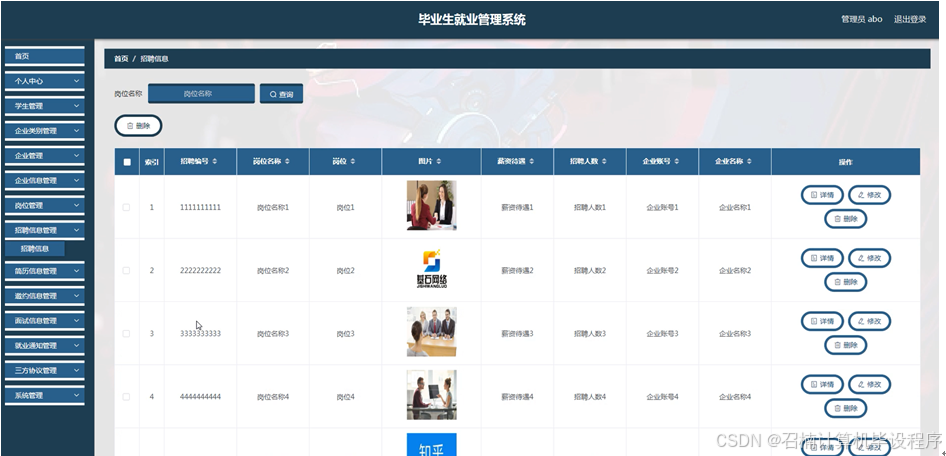The width and height of the screenshot is (946, 456).
Task: Expand 系统管理 sidebar menu
Action: (45, 395)
